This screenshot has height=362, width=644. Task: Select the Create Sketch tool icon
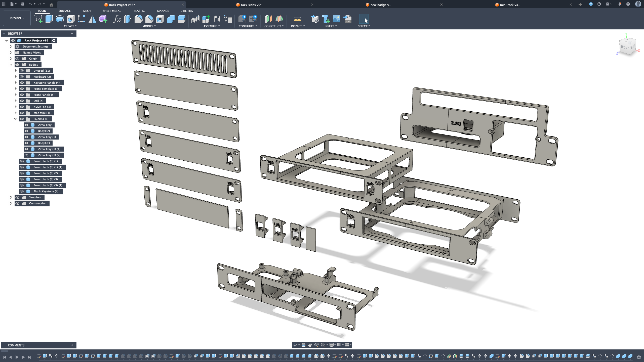(38, 19)
